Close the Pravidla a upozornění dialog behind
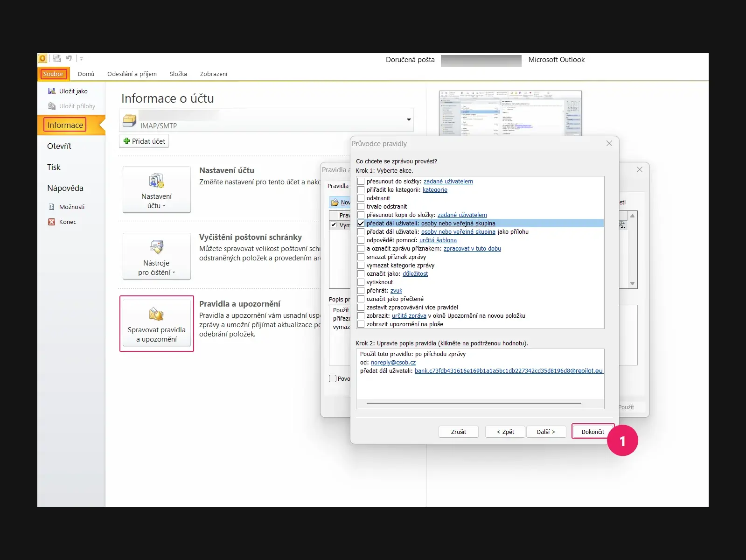 click(x=640, y=169)
